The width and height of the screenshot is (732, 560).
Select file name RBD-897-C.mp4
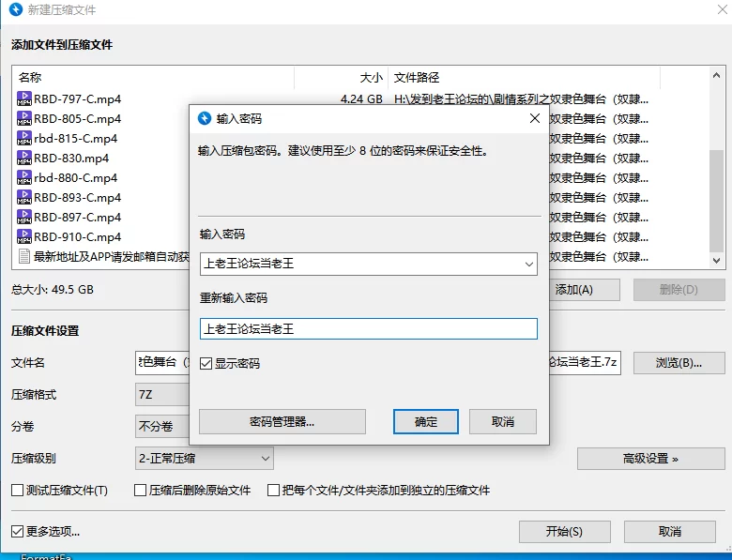point(78,217)
